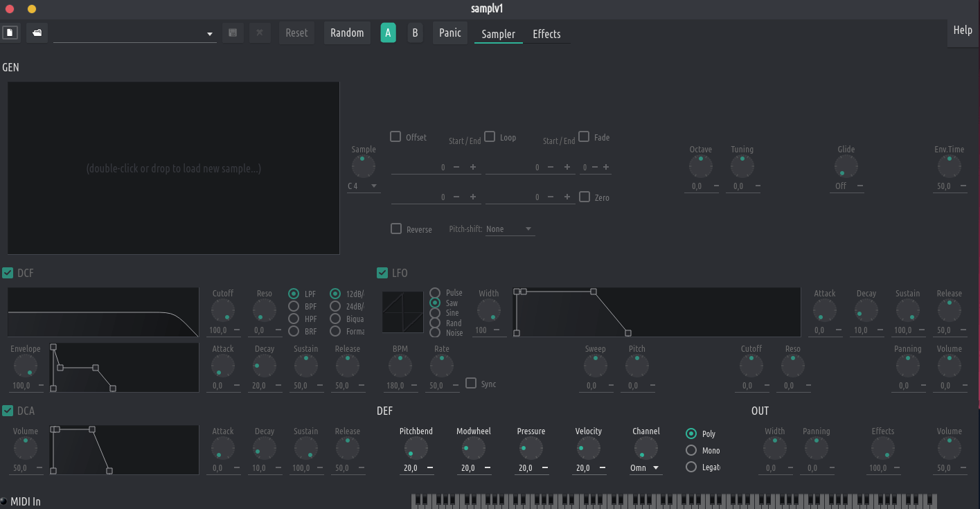Open the preset name dropdown

(x=210, y=34)
